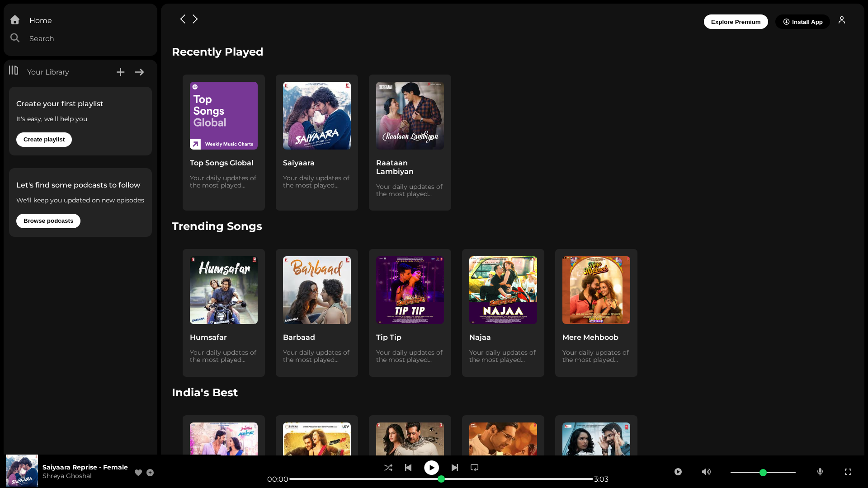Click the microphone lyrics icon
868x488 pixels.
(x=820, y=472)
